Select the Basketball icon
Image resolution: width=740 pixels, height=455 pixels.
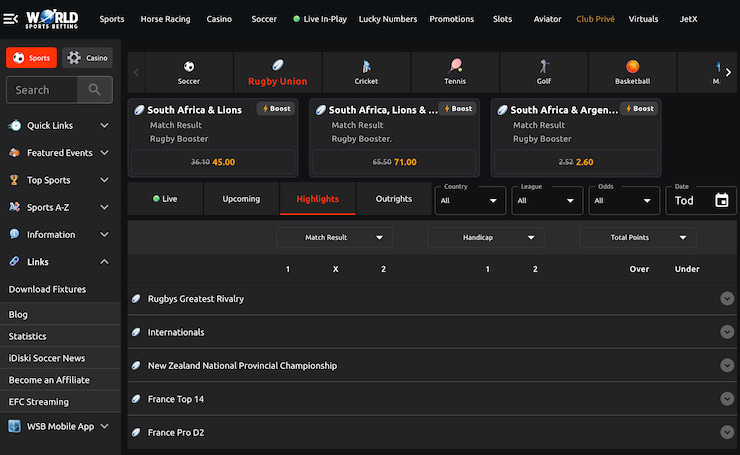632,67
